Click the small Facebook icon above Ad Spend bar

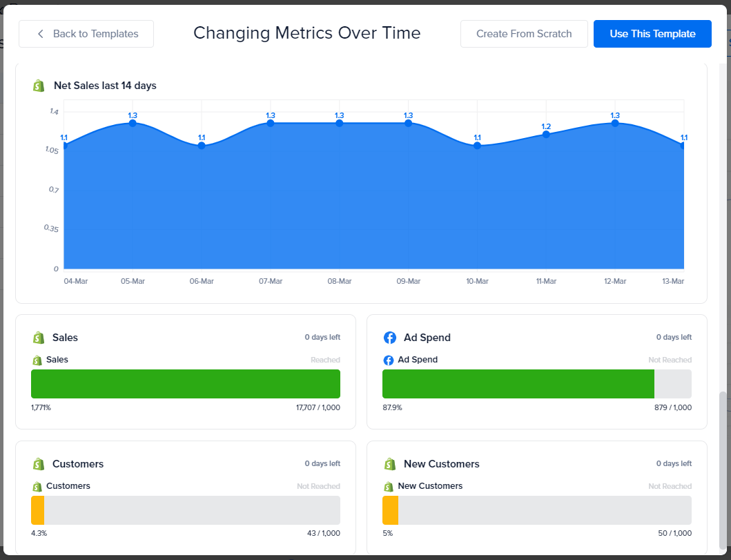pos(390,360)
